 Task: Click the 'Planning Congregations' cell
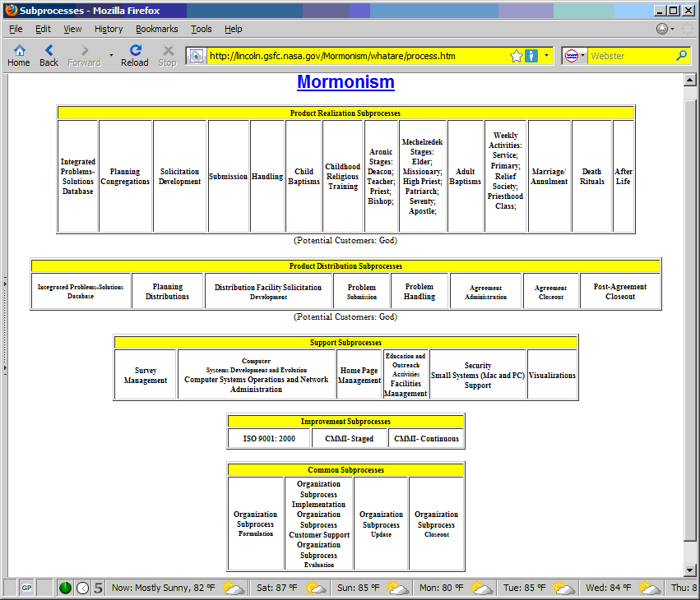[x=125, y=176]
